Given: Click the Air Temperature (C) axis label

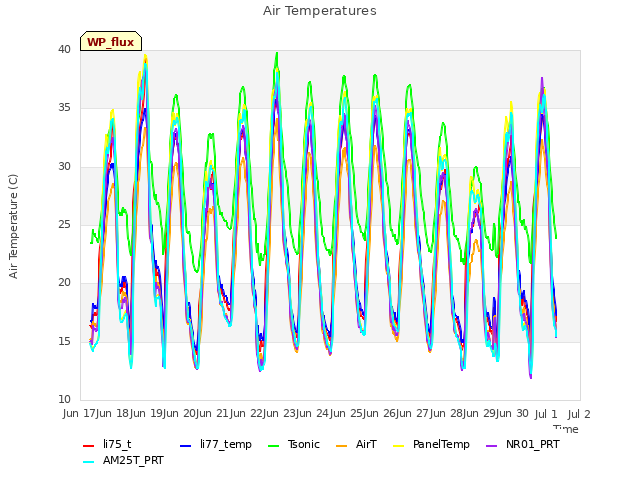Looking at the screenshot, I should [x=13, y=227].
